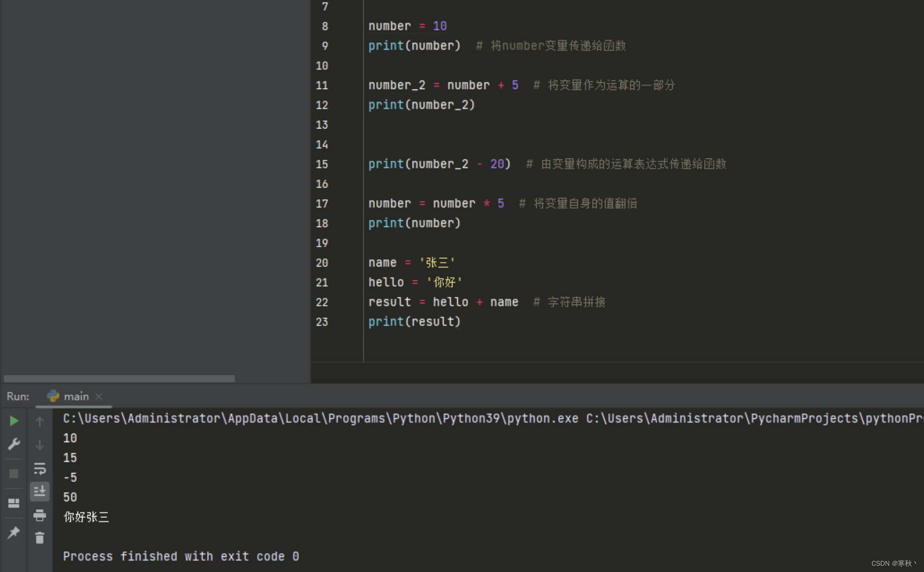Click the Up stack trace arrow
Viewport: 924px width, 572px height.
click(39, 421)
